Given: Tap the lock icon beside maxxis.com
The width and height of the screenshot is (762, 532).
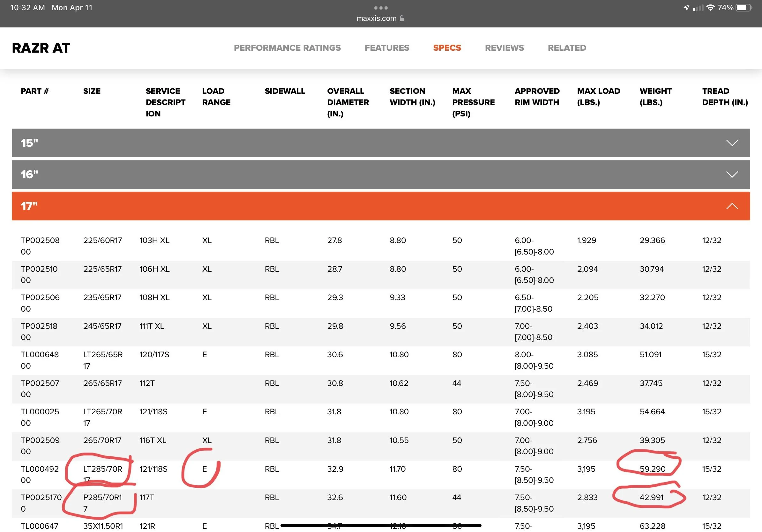Looking at the screenshot, I should click(x=401, y=18).
